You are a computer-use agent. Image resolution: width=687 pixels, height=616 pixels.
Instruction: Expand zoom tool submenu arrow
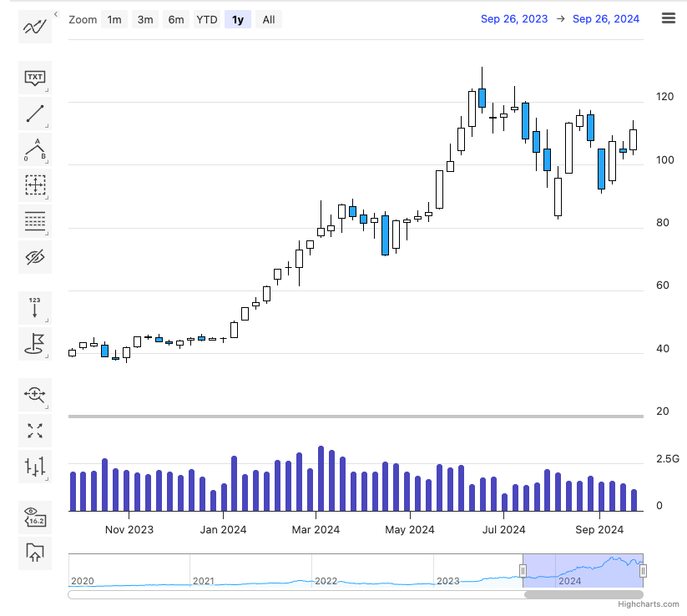47,407
